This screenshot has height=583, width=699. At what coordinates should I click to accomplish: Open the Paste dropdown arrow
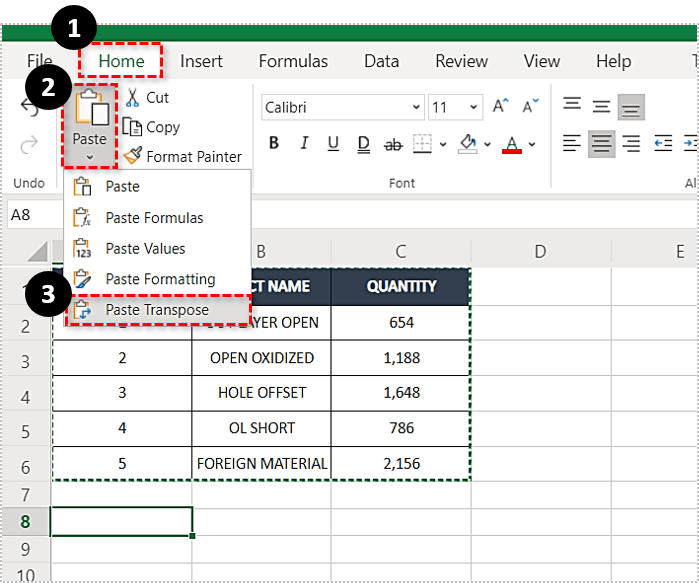(90, 157)
